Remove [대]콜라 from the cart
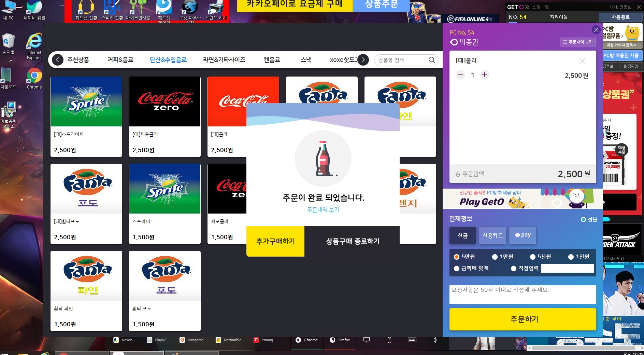 coord(582,61)
